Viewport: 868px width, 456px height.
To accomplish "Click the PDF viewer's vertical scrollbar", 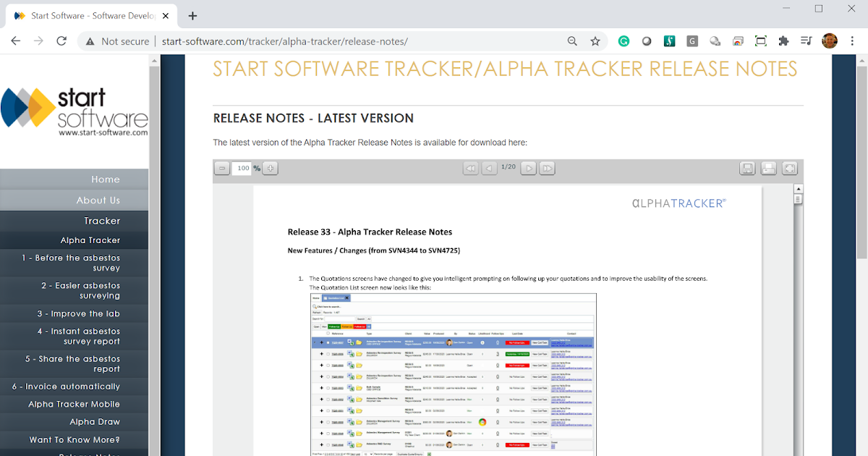I will [799, 217].
